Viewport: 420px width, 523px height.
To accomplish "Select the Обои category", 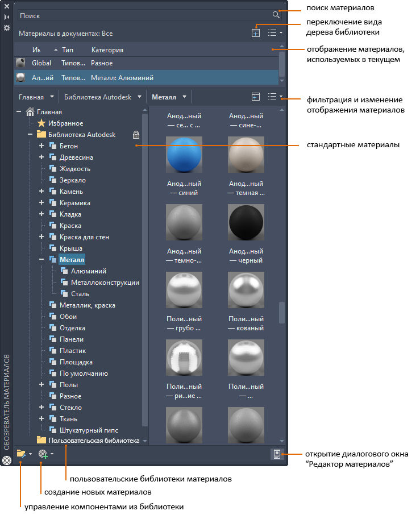I will (x=68, y=317).
